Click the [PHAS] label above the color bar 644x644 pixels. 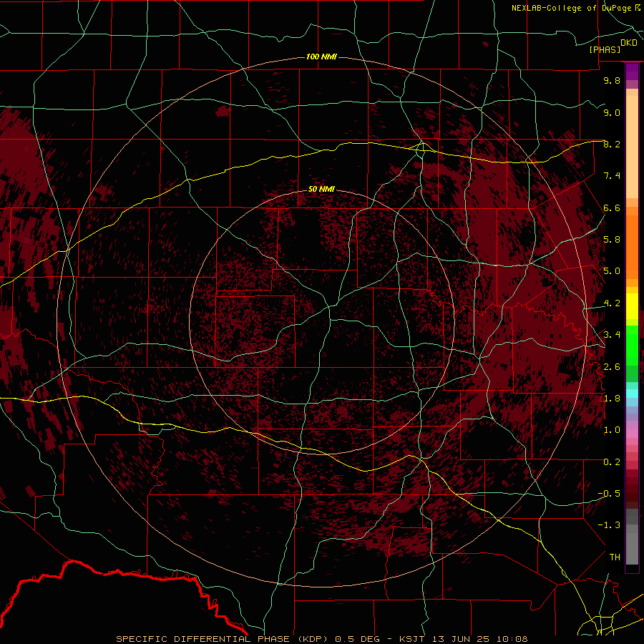click(605, 49)
